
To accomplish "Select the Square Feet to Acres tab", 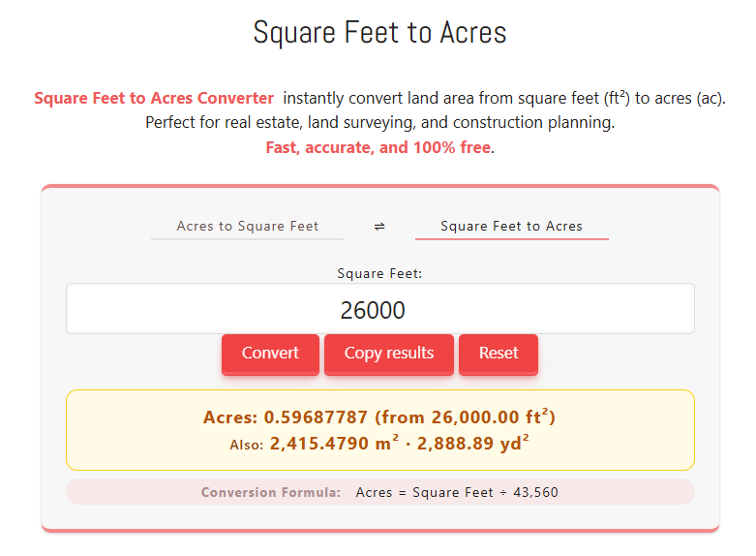I will 511,226.
